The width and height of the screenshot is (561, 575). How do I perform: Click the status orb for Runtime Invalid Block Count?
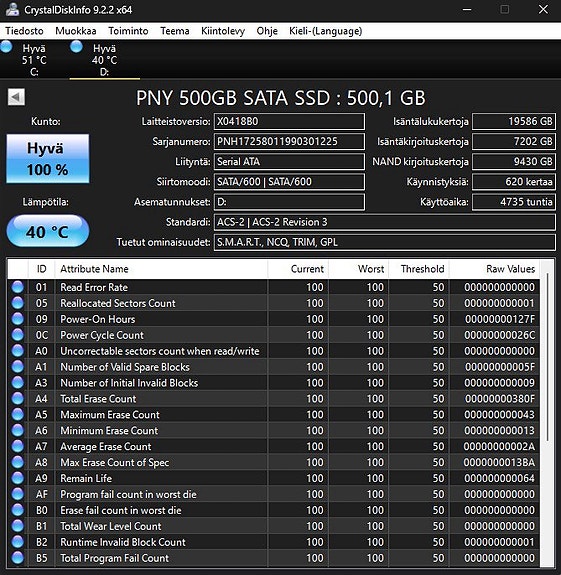(18, 542)
